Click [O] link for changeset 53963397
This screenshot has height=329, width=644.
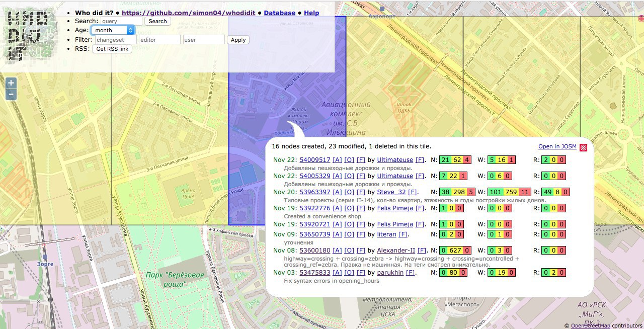point(349,192)
